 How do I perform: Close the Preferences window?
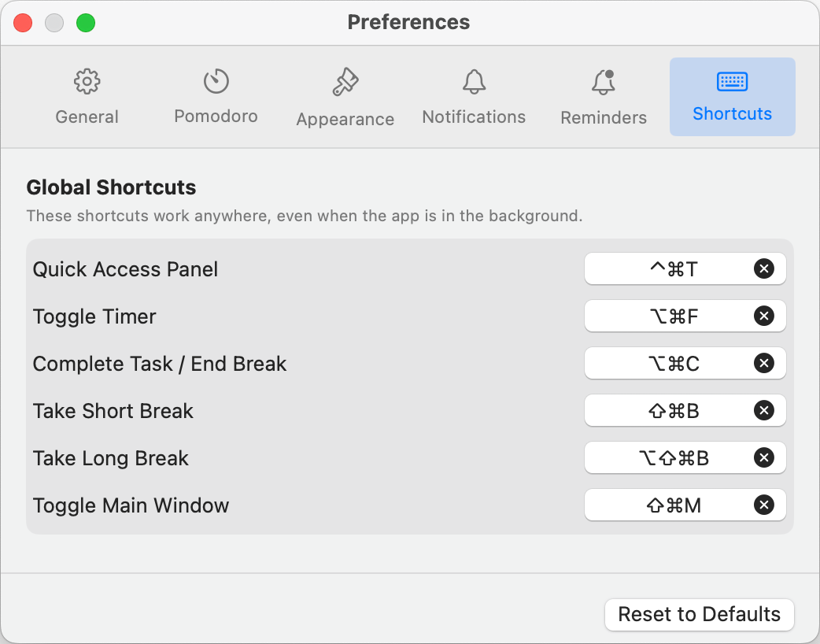click(x=23, y=23)
